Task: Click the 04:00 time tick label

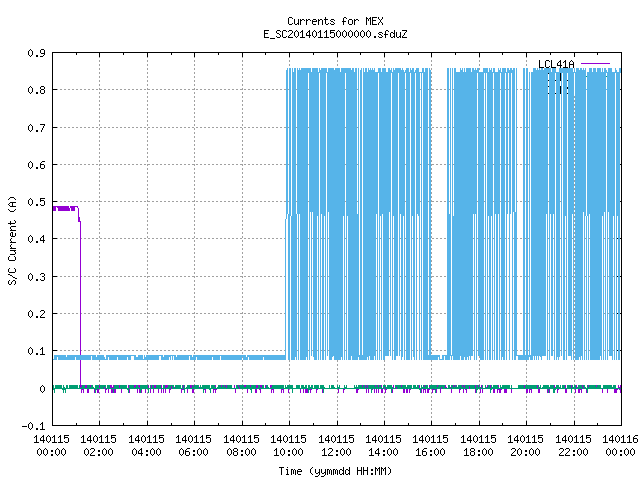Action: click(146, 452)
